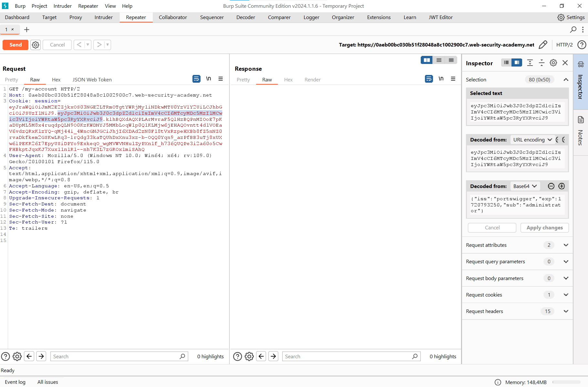This screenshot has width=588, height=387.
Task: Toggle response non-printable characters \n
Action: click(x=441, y=79)
